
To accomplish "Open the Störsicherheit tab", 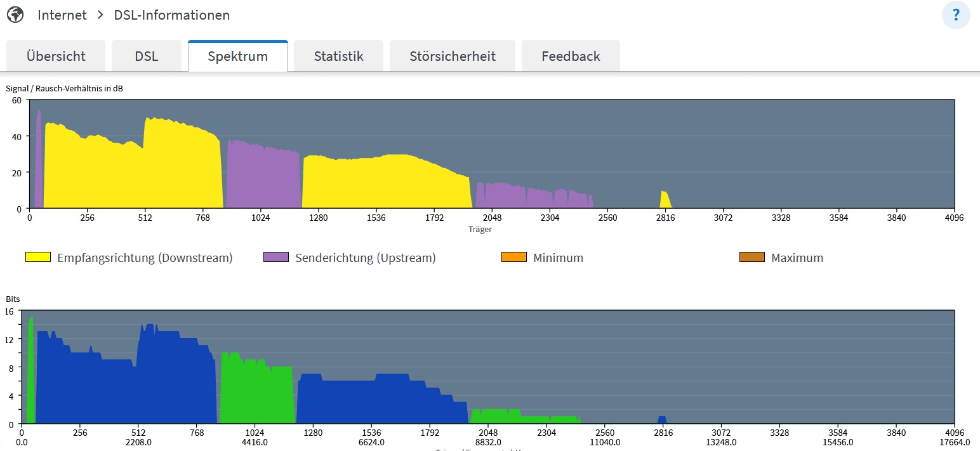I will (x=452, y=56).
